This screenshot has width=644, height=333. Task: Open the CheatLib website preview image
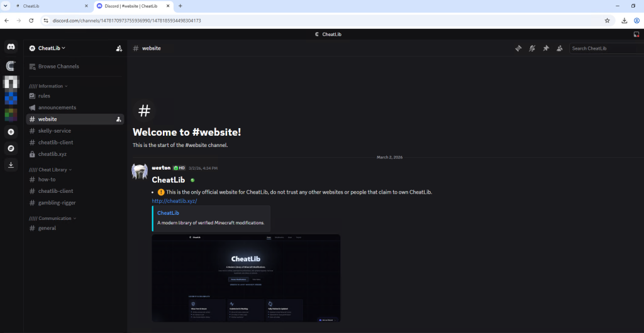(x=246, y=278)
